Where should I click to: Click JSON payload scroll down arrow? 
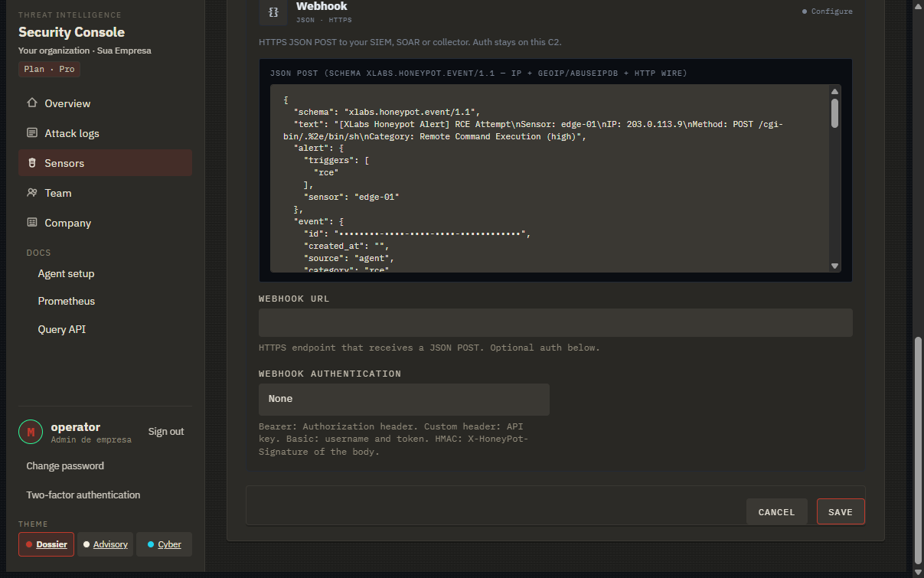[x=834, y=266]
